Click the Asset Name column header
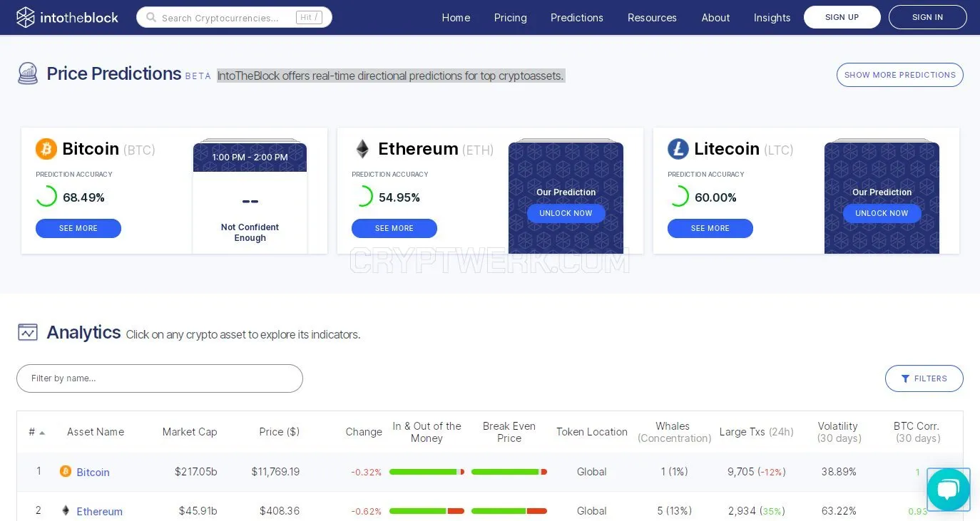 [x=96, y=432]
